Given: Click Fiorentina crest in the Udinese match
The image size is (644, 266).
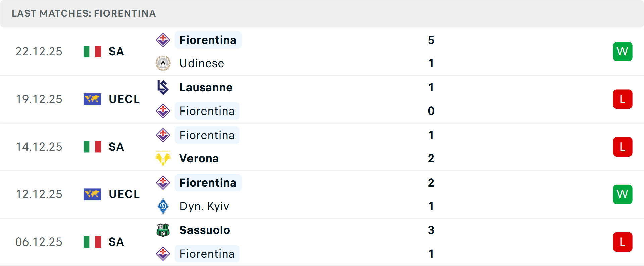Looking at the screenshot, I should (163, 40).
